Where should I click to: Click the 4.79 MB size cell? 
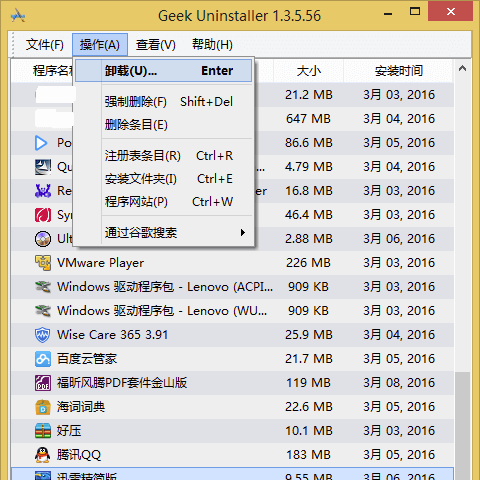pyautogui.click(x=309, y=167)
